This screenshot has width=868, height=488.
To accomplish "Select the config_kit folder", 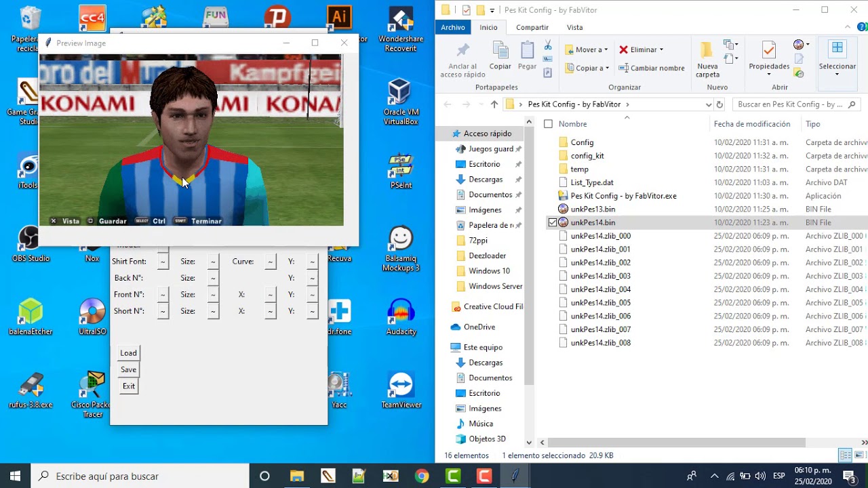I will click(x=587, y=156).
